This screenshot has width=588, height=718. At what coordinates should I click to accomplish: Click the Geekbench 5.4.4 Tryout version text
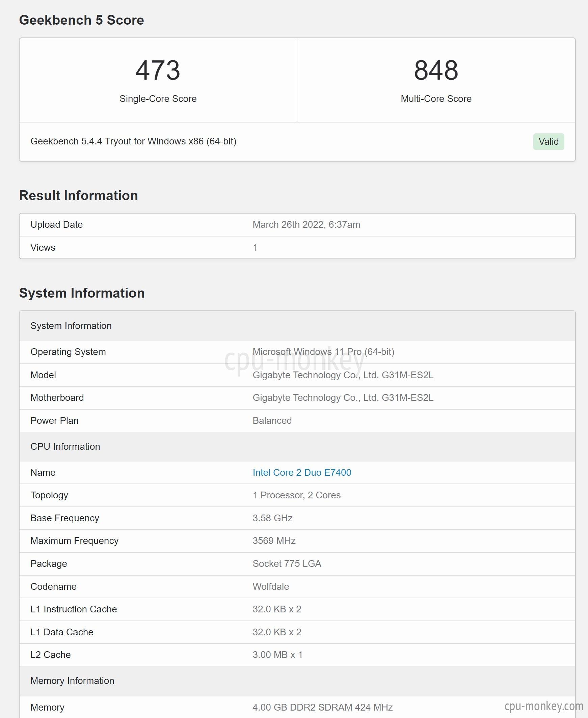coord(133,141)
